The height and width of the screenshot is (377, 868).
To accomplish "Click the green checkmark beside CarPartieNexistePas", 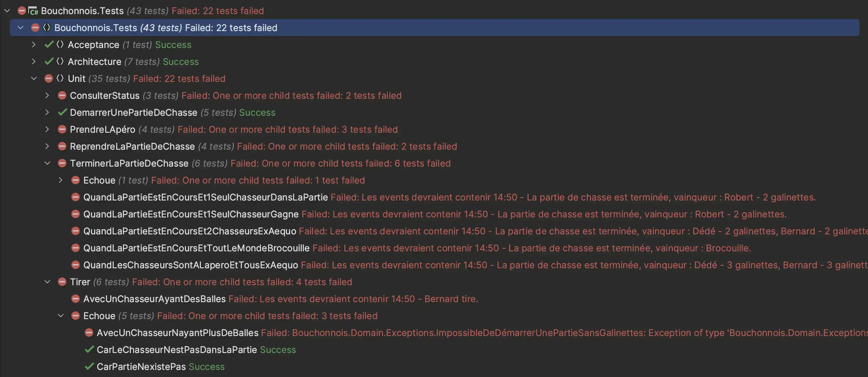I will tap(89, 366).
